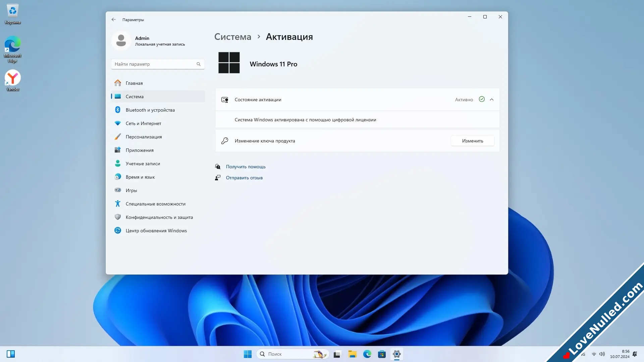Click the Конфиденциальность и защита shield icon
This screenshot has width=644, height=362.
[118, 217]
